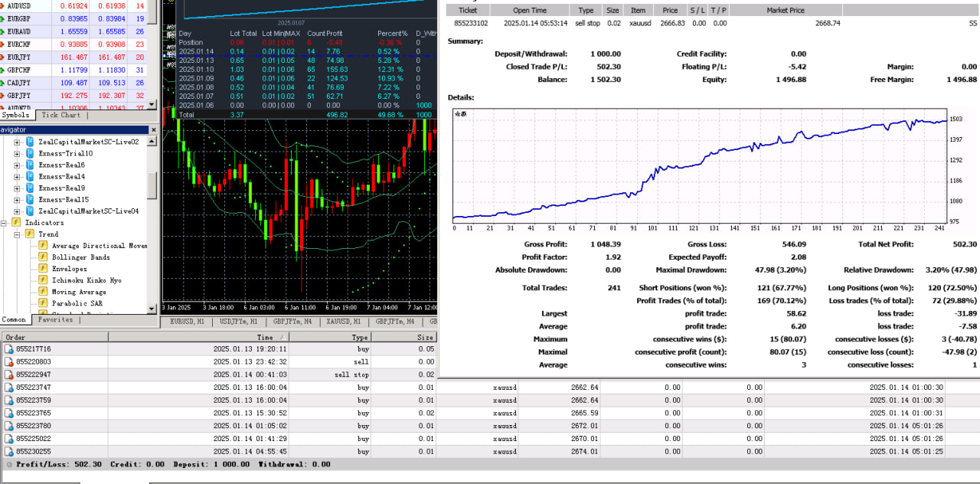Select the 2025.01.09 row in daily stats
Image resolution: width=980 pixels, height=484 pixels.
pyautogui.click(x=306, y=79)
